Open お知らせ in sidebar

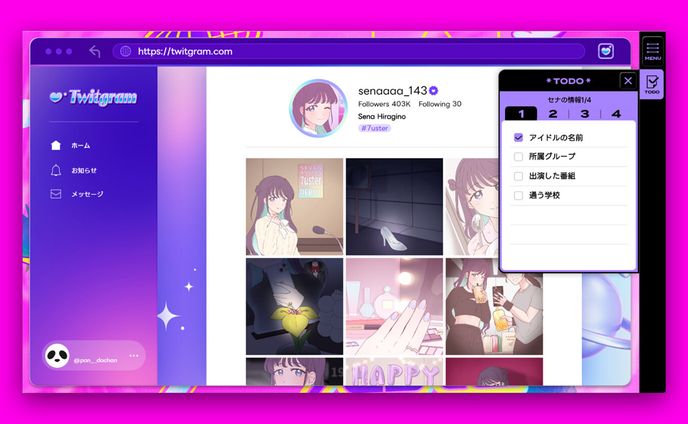(x=84, y=170)
